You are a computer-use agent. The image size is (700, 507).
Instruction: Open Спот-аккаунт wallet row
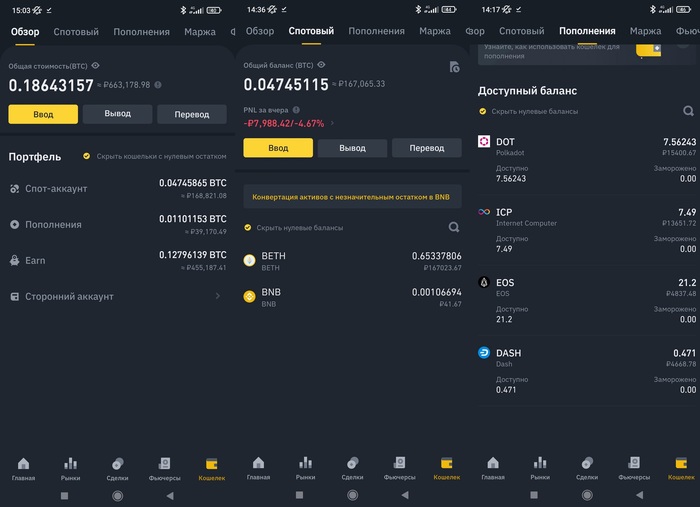(x=117, y=189)
